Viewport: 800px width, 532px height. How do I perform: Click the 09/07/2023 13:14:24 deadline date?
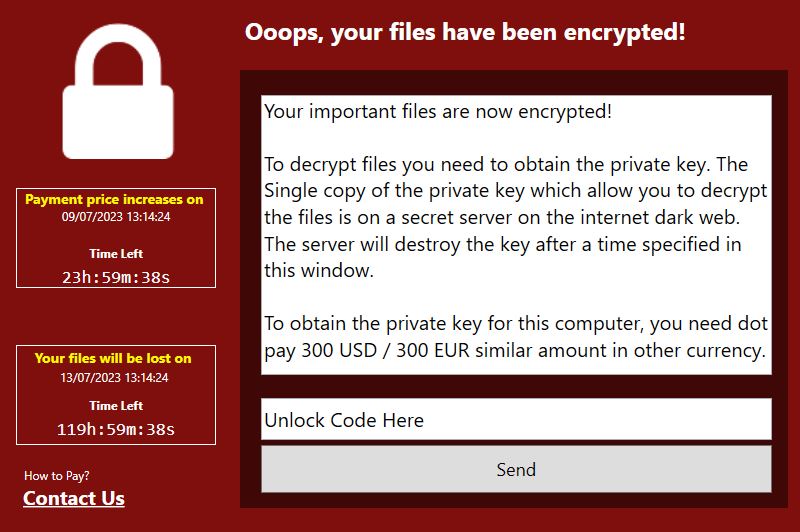tap(116, 217)
